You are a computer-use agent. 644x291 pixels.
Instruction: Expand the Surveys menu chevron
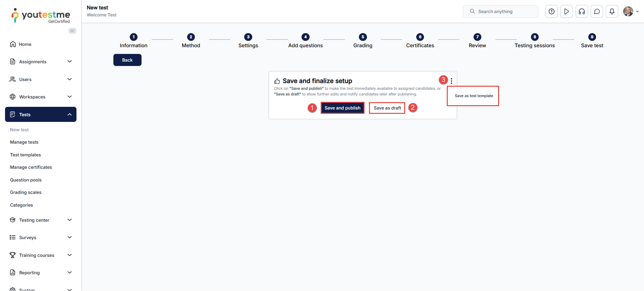click(x=70, y=237)
